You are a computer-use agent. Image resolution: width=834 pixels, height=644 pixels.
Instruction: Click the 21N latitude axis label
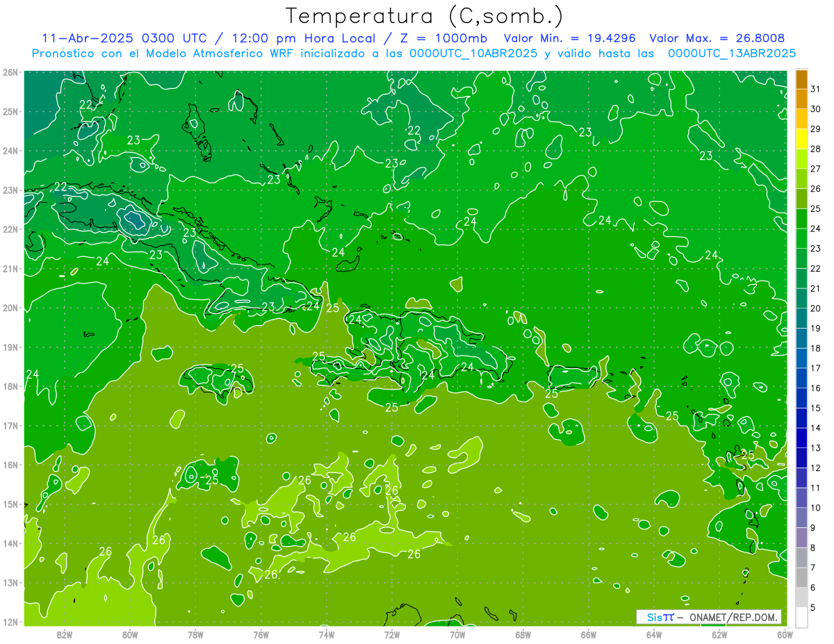10,268
